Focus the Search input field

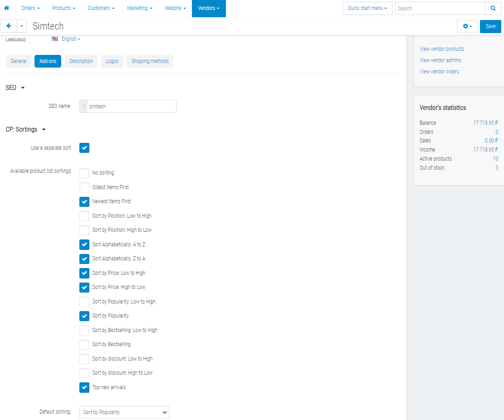click(x=440, y=8)
